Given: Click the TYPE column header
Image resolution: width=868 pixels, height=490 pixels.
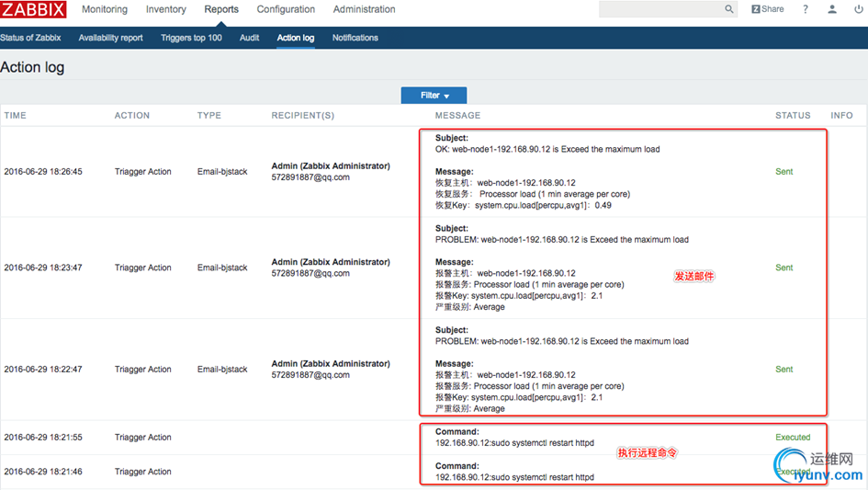Looking at the screenshot, I should 209,115.
